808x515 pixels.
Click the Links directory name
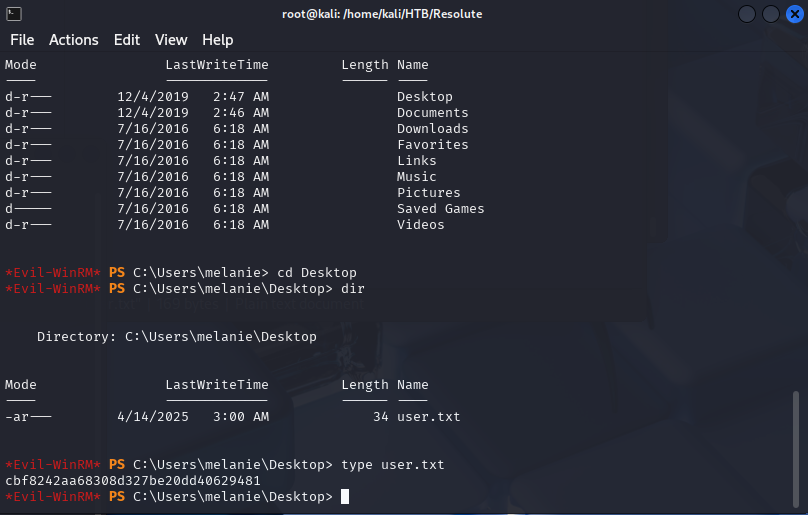416,161
